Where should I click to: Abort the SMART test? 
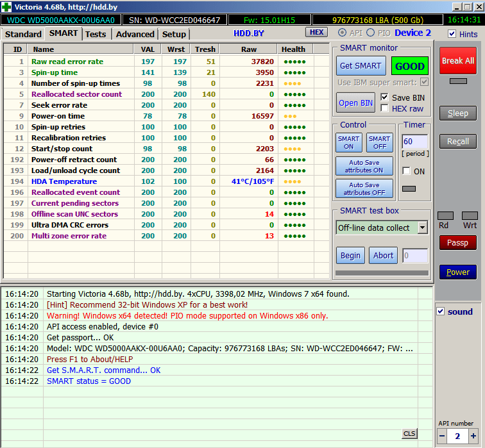click(383, 256)
